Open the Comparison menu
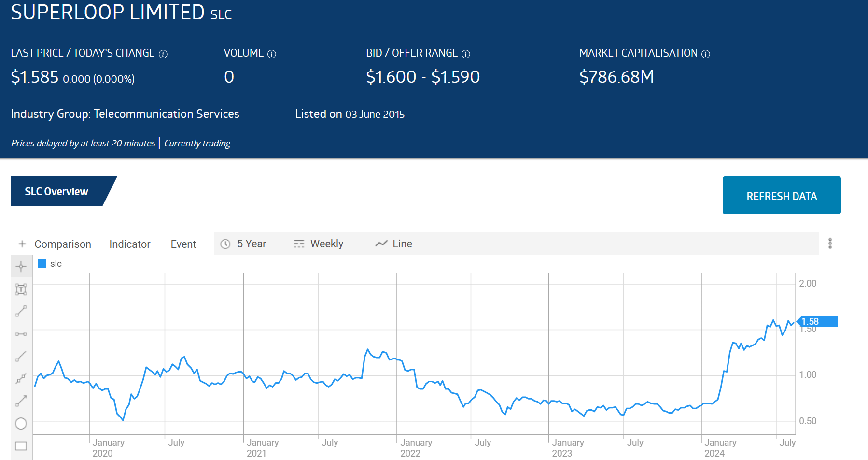Viewport: 868px width, 460px height. 63,244
